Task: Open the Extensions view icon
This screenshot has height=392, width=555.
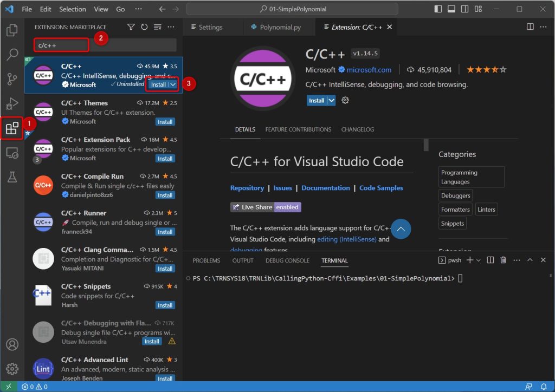Action: click(12, 128)
